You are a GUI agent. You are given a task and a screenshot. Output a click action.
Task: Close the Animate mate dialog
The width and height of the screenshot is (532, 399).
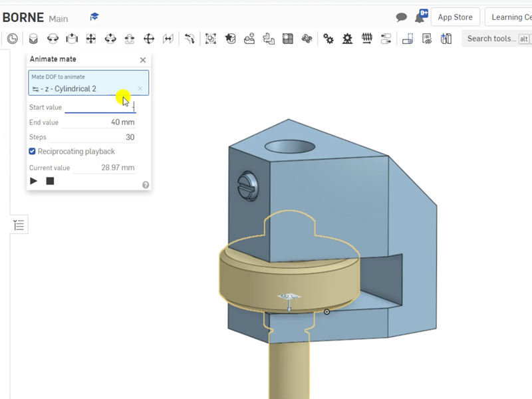tap(143, 60)
